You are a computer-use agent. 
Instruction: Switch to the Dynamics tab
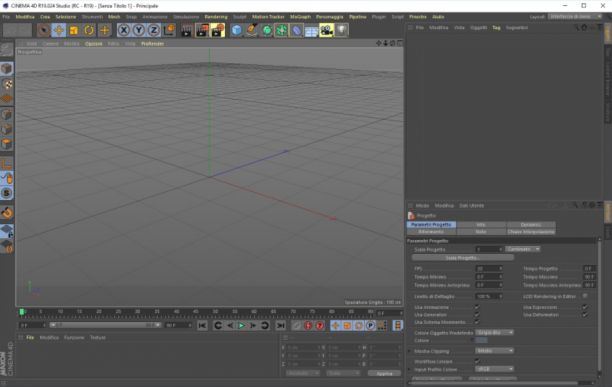(x=531, y=225)
